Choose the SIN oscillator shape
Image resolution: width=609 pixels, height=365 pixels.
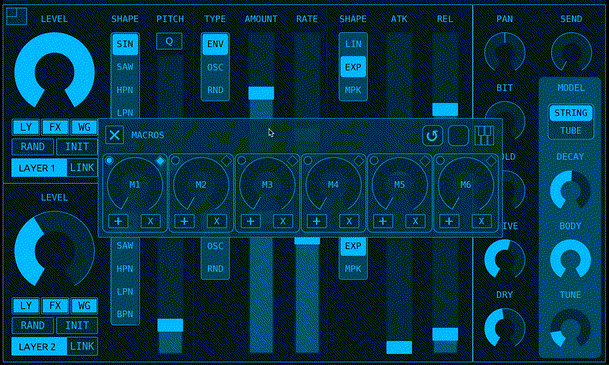[125, 44]
